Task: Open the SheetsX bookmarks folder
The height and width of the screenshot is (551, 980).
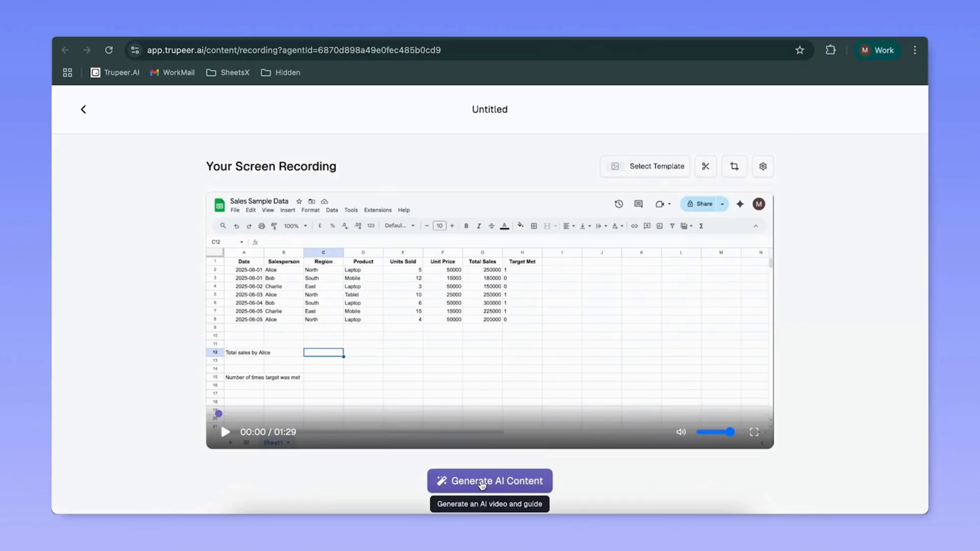Action: (x=228, y=72)
